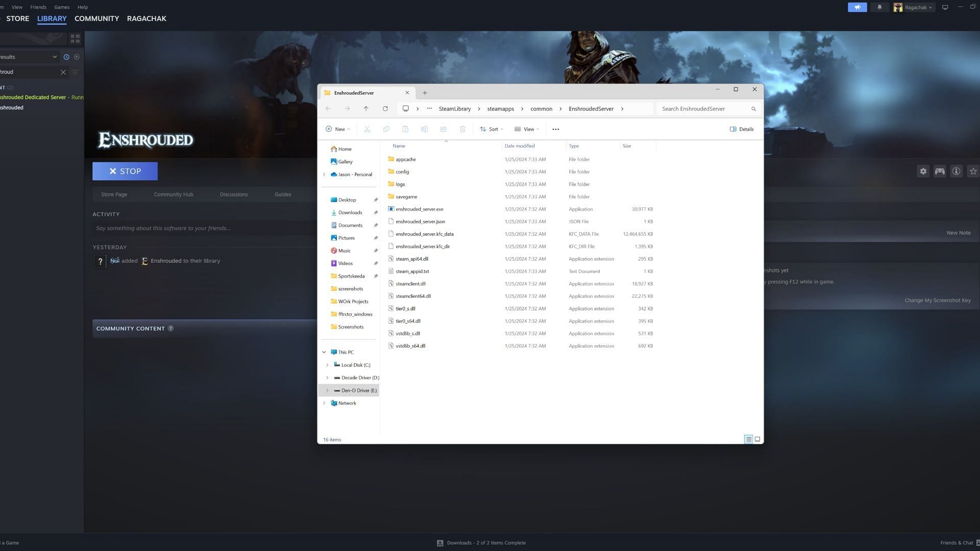Stop the running Enshrouded server

pos(125,171)
